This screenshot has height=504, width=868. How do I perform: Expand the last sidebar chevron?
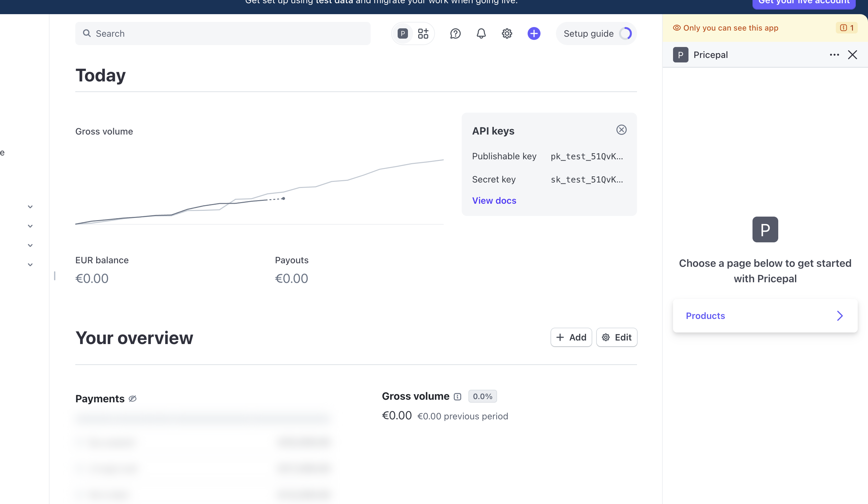pos(30,265)
